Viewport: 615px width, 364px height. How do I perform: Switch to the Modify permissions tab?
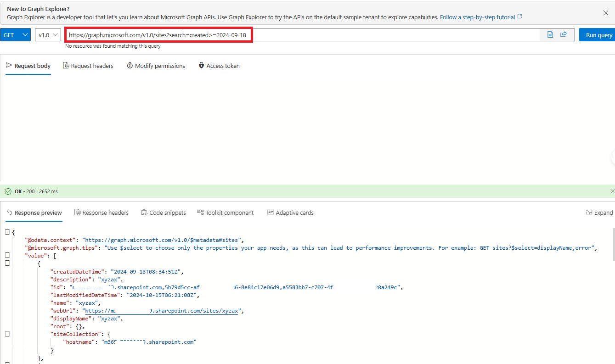pyautogui.click(x=156, y=66)
